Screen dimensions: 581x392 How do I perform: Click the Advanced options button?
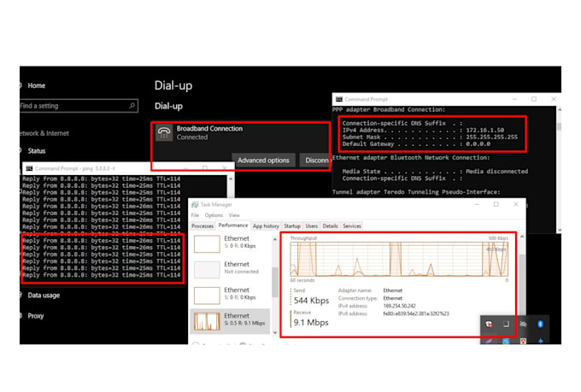[263, 161]
